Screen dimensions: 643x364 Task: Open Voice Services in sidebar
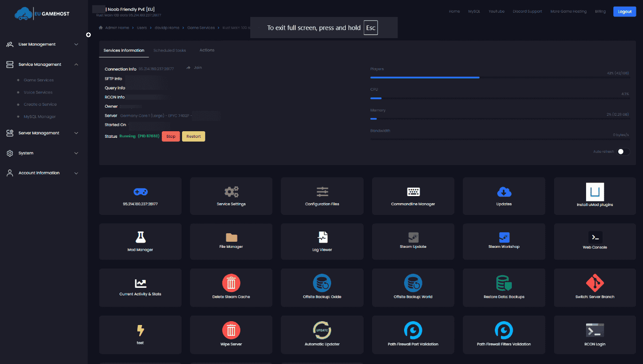(x=38, y=93)
